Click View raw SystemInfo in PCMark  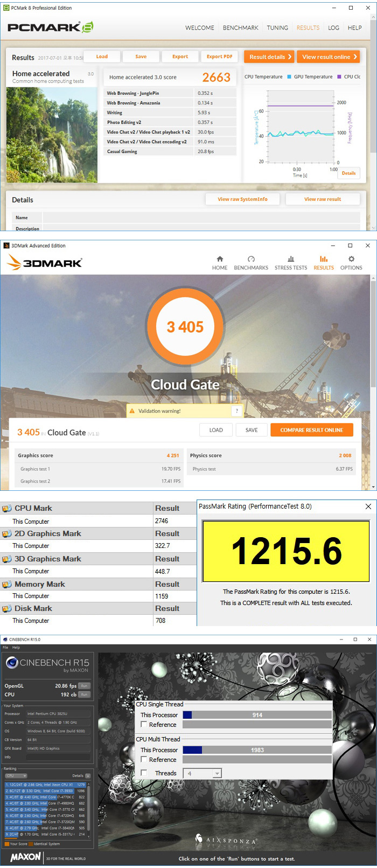(x=242, y=199)
